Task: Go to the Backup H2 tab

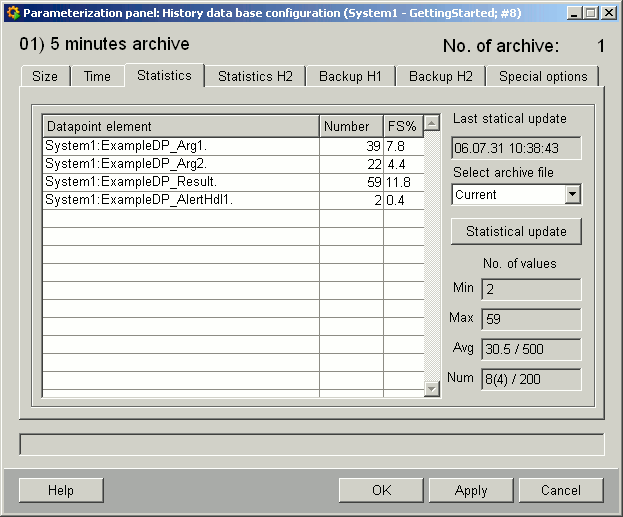Action: [440, 76]
